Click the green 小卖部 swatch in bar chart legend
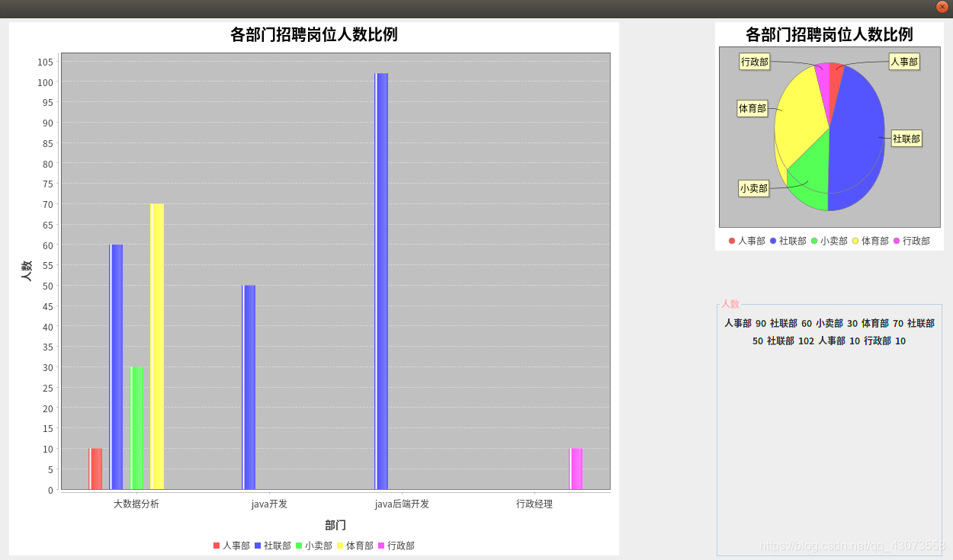 pos(299,546)
